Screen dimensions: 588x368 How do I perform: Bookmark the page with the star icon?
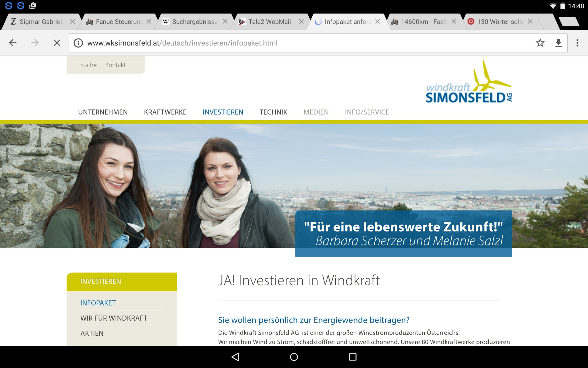[x=540, y=43]
